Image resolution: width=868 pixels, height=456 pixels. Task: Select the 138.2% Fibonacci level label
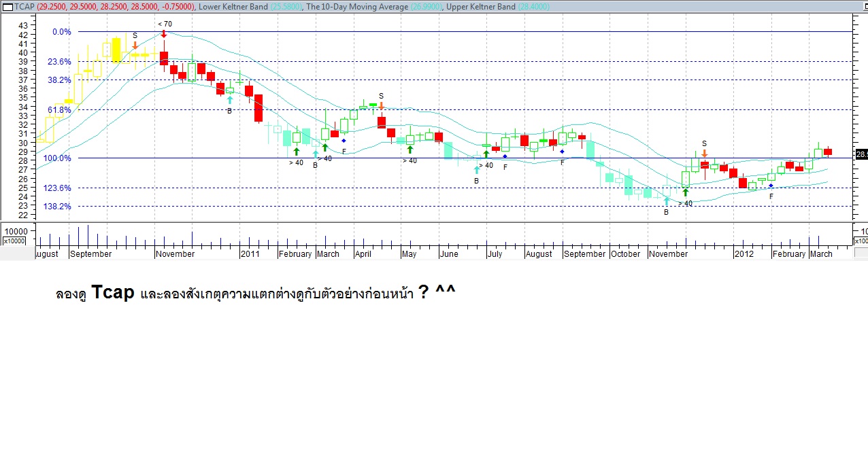(57, 207)
